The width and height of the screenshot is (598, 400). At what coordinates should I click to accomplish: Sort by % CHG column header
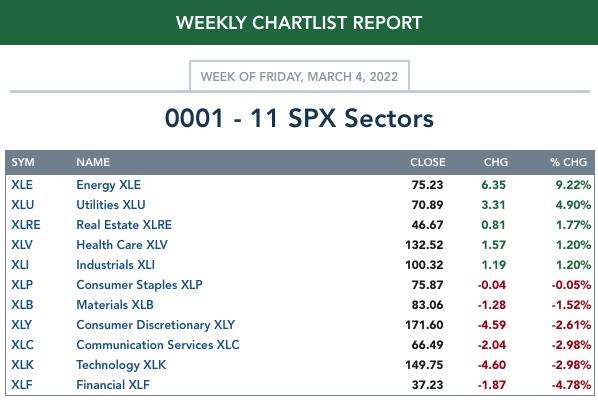pos(568,162)
